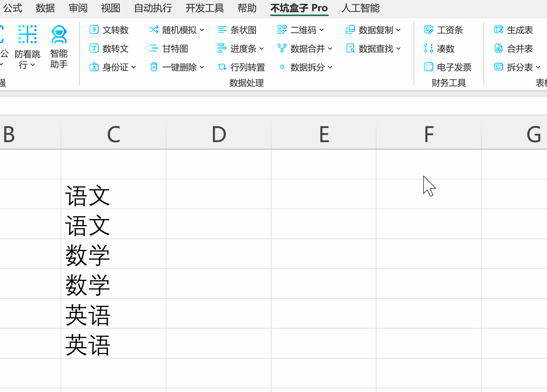547x392 pixels.
Task: Select the first 数学 cell
Action: 114,254
